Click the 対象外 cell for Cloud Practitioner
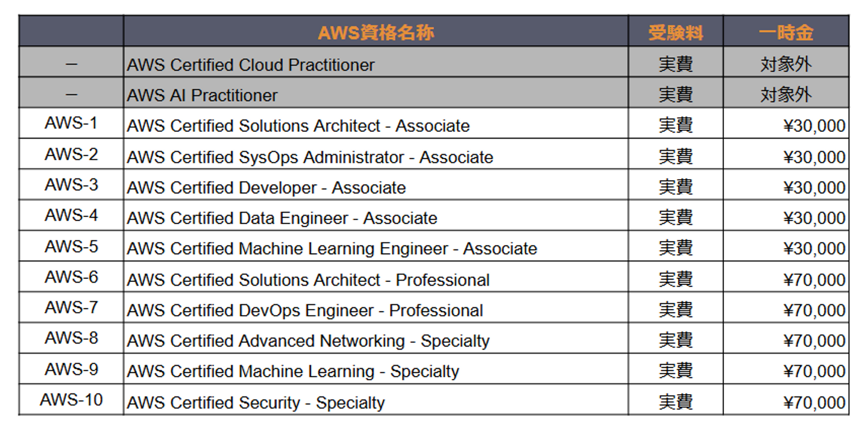This screenshot has height=426, width=868. point(785,65)
